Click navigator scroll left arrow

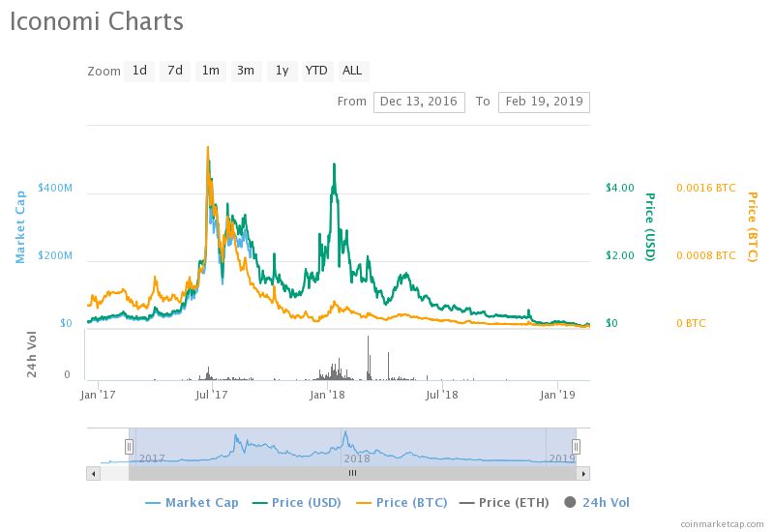[x=93, y=474]
